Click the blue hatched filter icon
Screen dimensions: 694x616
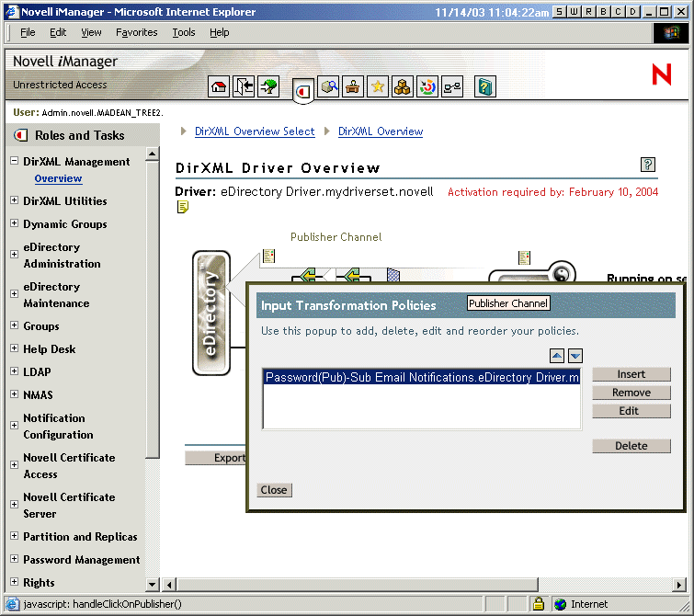393,275
